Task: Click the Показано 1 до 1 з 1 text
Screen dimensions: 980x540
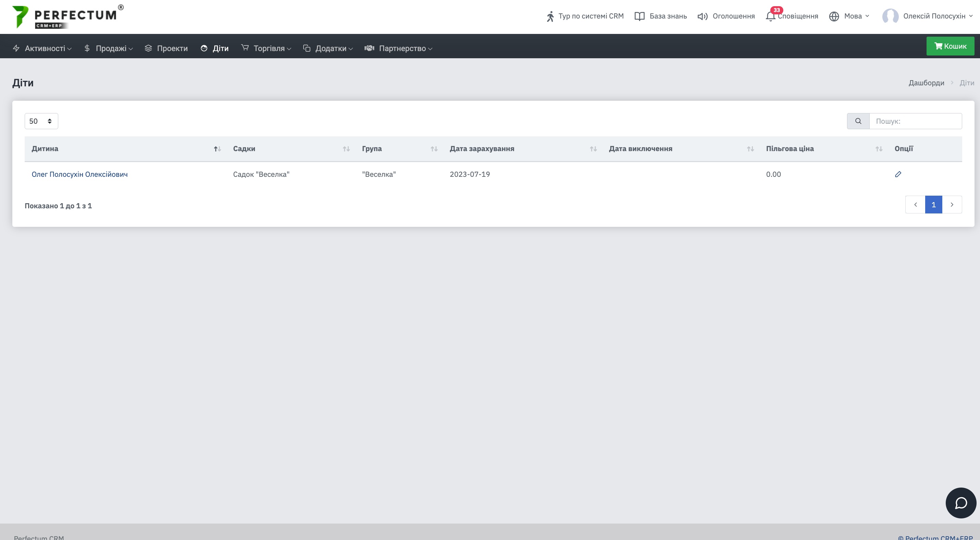Action: pyautogui.click(x=58, y=206)
